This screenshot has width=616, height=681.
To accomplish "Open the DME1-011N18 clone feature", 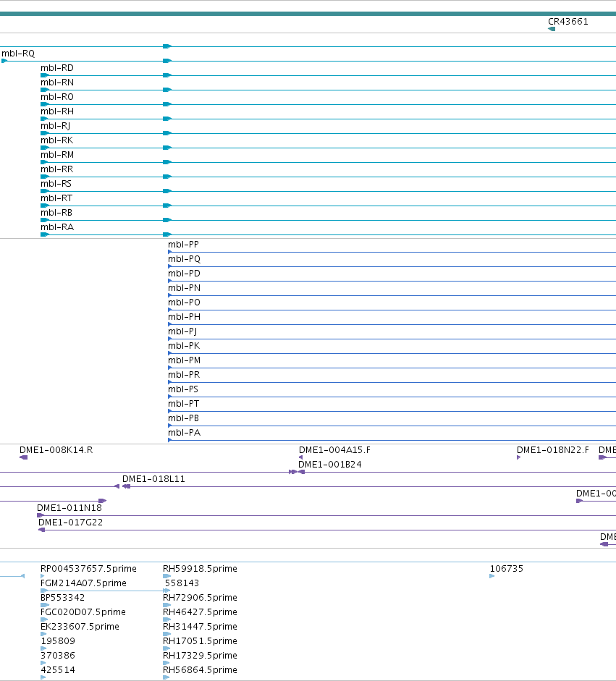I will [x=69, y=508].
